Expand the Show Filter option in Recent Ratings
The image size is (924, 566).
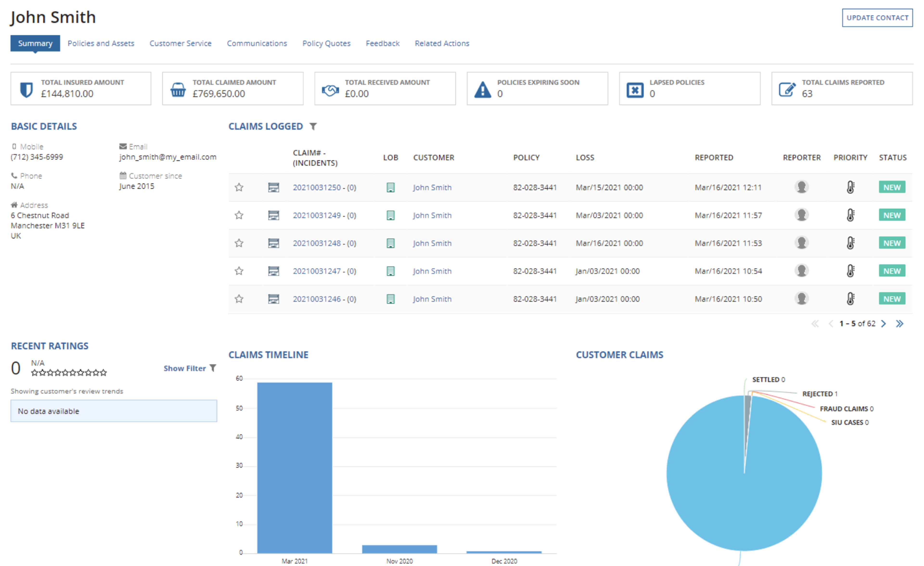click(x=190, y=368)
